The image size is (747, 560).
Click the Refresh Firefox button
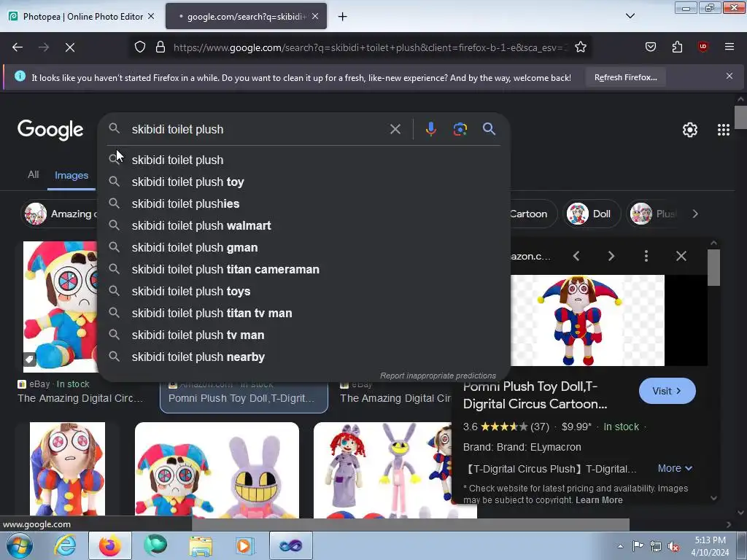pyautogui.click(x=625, y=77)
